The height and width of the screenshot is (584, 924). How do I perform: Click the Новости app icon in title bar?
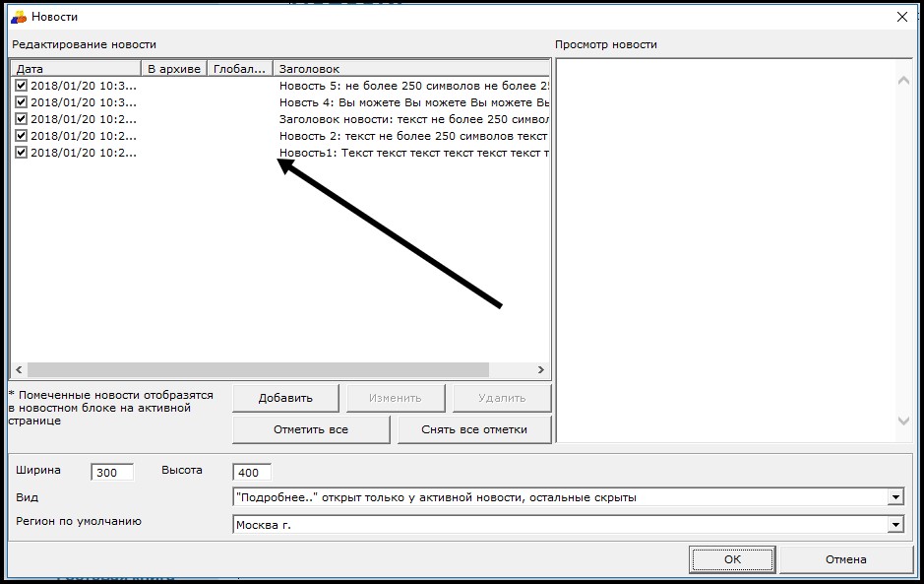tap(19, 17)
